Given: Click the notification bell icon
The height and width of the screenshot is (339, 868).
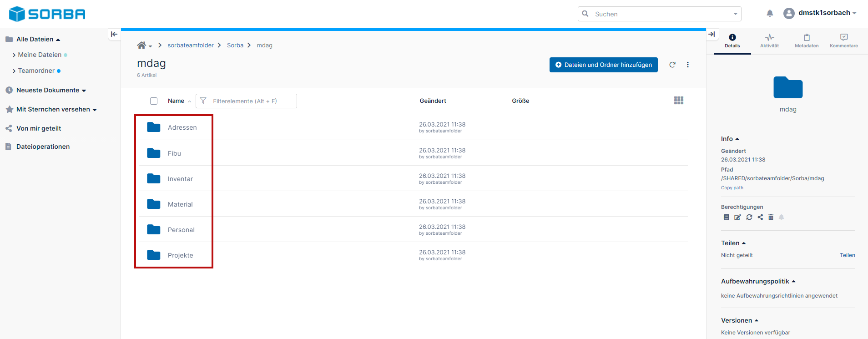Looking at the screenshot, I should 770,14.
